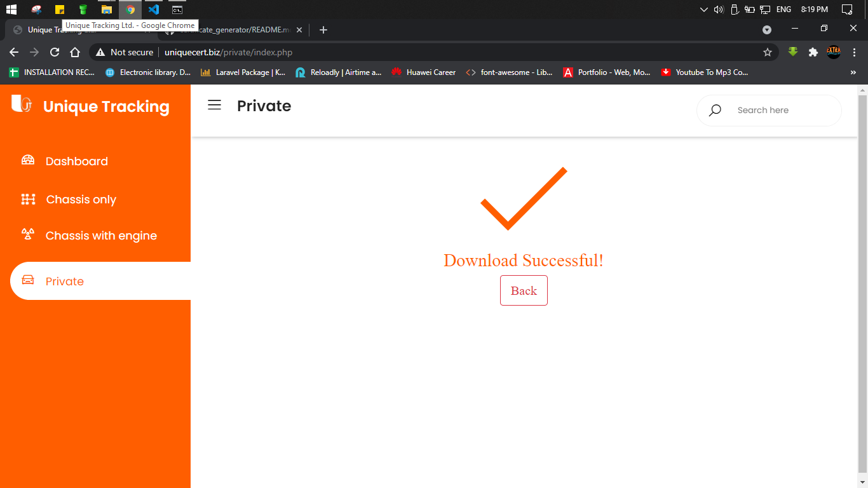Viewport: 868px width, 488px height.
Task: Open Portfolio - Web bookmark
Action: [x=607, y=72]
